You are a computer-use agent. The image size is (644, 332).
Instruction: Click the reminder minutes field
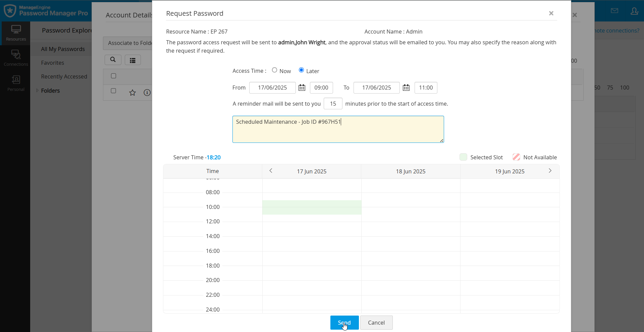click(333, 104)
